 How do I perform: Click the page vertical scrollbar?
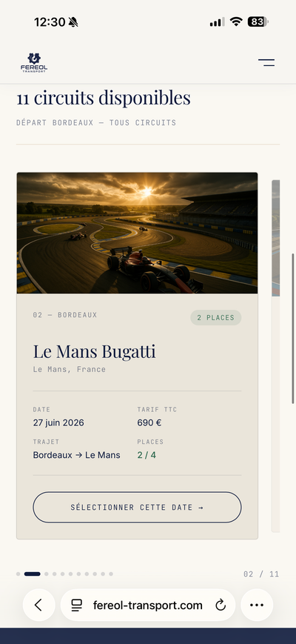(x=293, y=328)
